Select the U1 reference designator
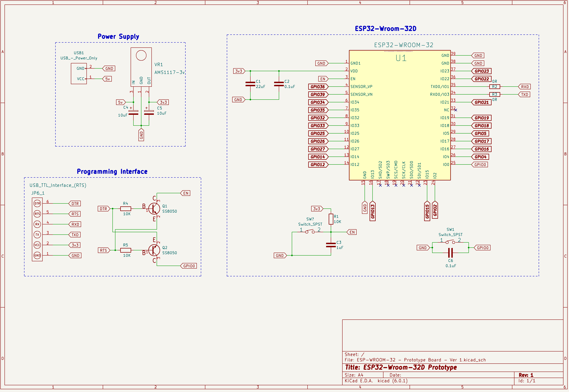Screen dimensions: 569x392 click(x=401, y=58)
